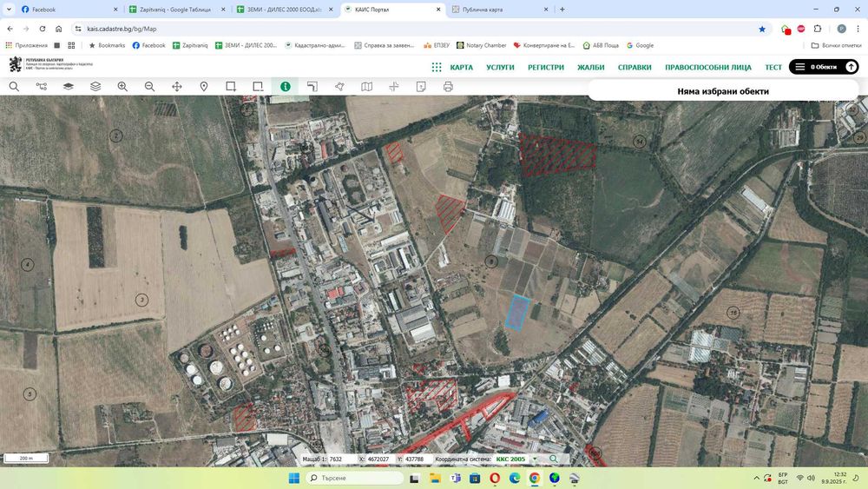Open Chrome three-dot menu

point(858,29)
